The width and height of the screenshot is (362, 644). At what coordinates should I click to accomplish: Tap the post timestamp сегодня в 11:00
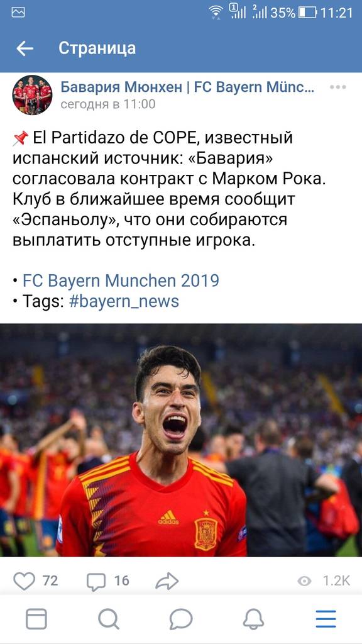(x=108, y=104)
